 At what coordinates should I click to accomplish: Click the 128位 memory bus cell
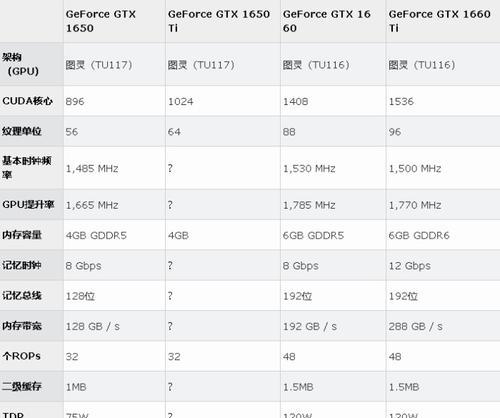tap(80, 296)
